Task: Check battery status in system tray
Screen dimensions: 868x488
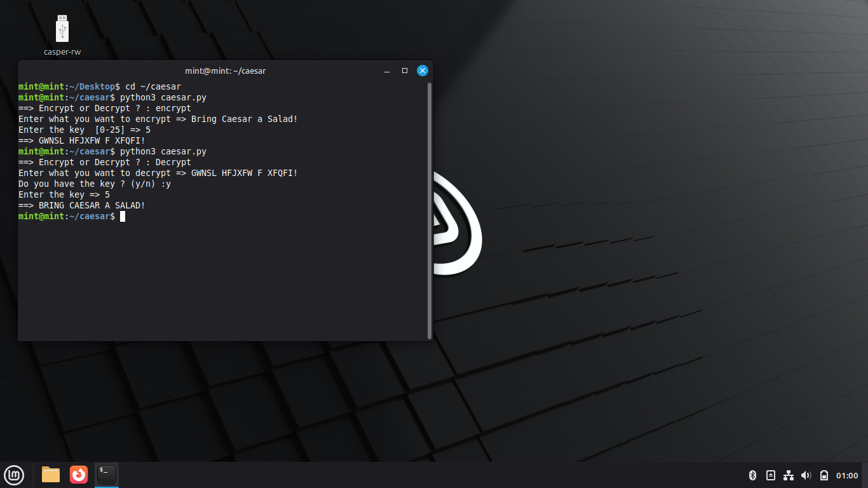Action: (x=824, y=475)
